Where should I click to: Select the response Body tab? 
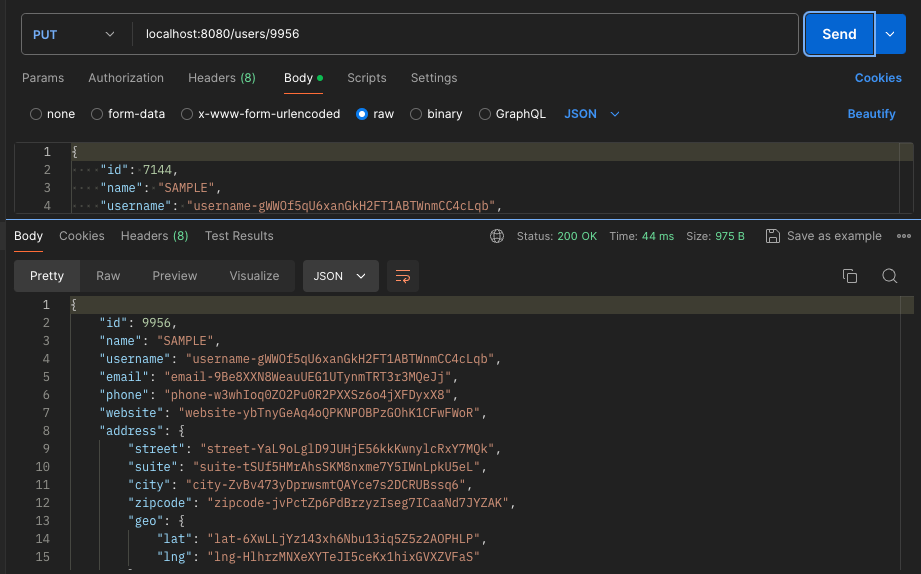click(28, 236)
